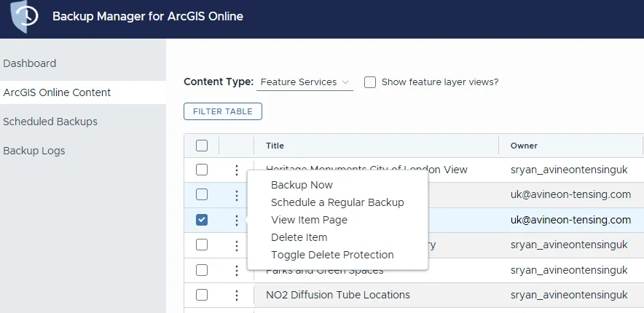Open kebab menu for unchecked uk@avineon-tensing.com row
The image size is (644, 313).
pyautogui.click(x=236, y=195)
